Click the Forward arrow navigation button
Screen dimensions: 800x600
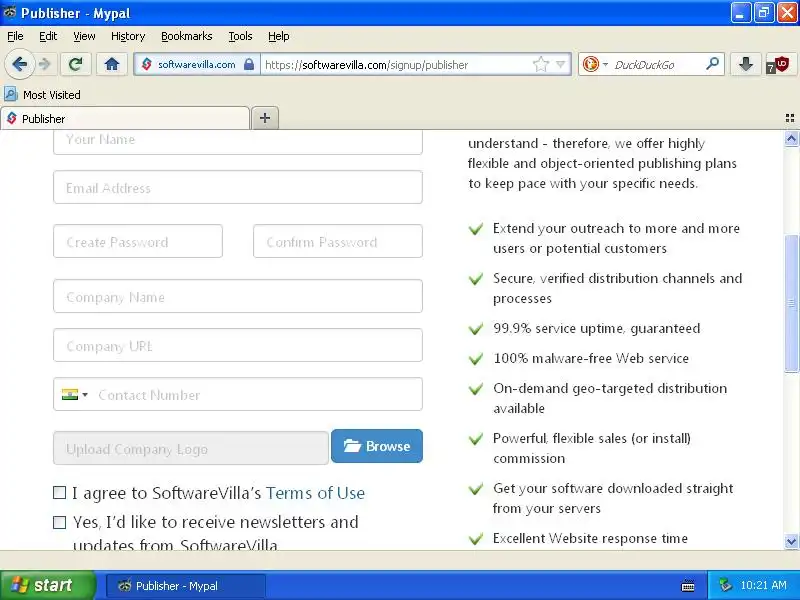45,64
